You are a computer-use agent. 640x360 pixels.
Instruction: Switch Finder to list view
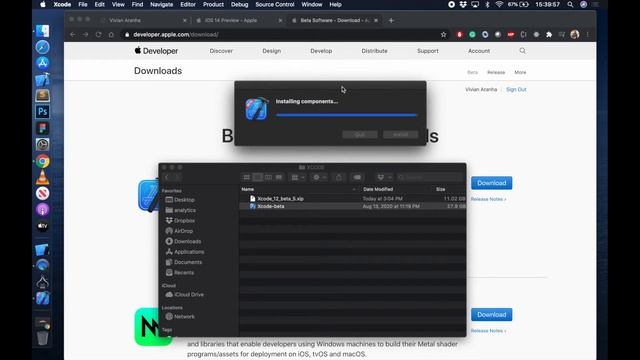pos(258,177)
